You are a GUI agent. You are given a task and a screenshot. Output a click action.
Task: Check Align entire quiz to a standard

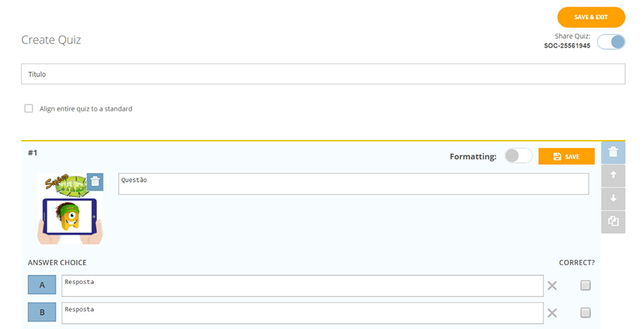tap(29, 109)
